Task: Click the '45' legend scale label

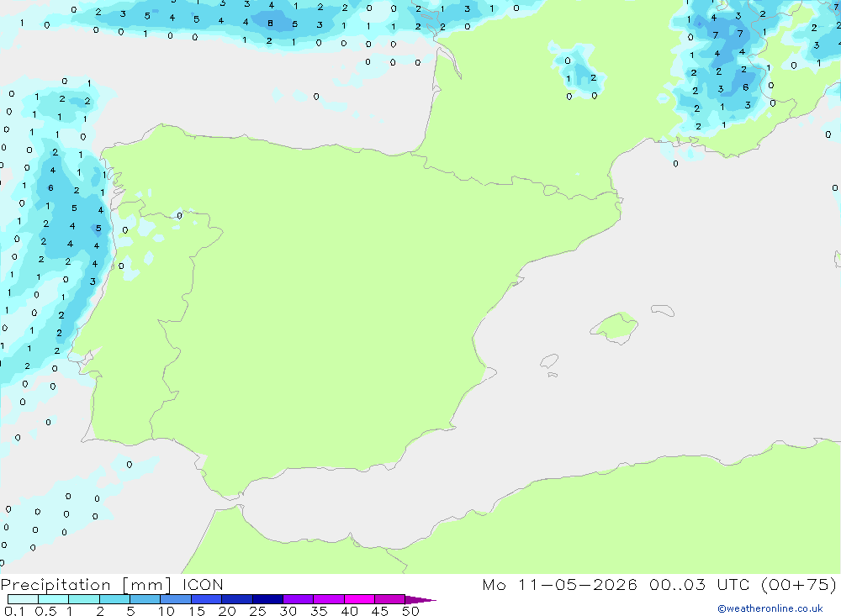Action: pyautogui.click(x=380, y=611)
